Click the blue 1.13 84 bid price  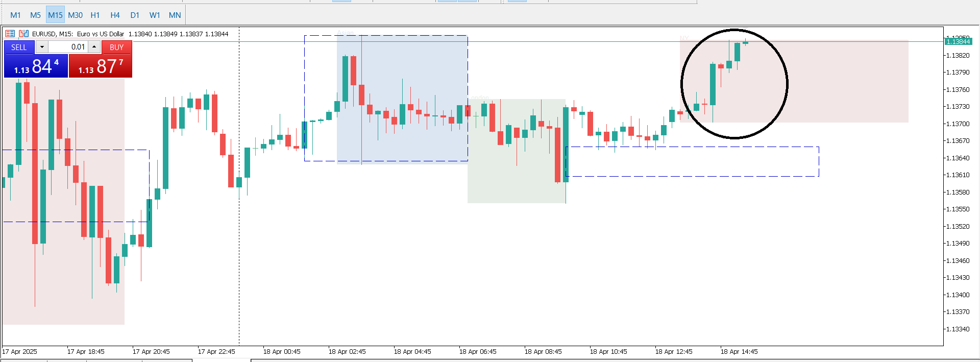tap(36, 66)
